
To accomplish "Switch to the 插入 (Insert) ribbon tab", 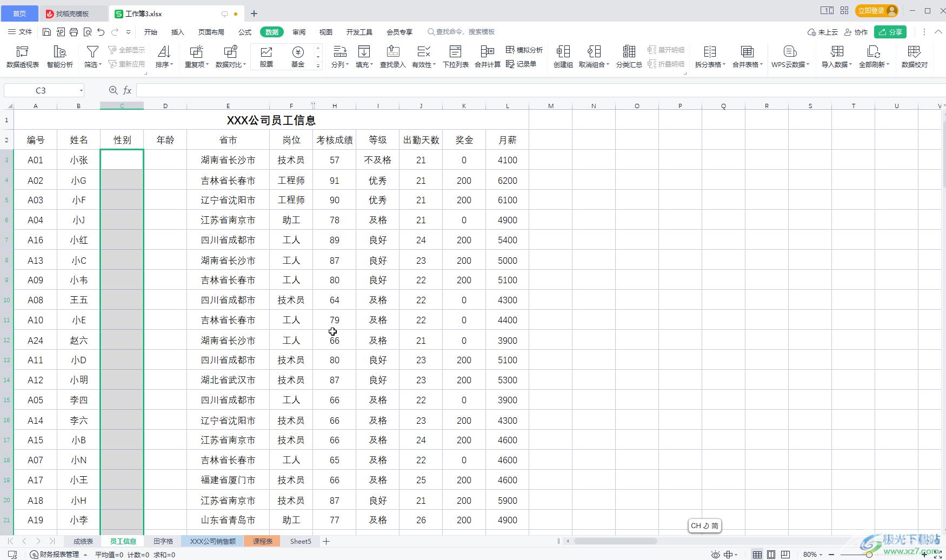I will click(178, 32).
